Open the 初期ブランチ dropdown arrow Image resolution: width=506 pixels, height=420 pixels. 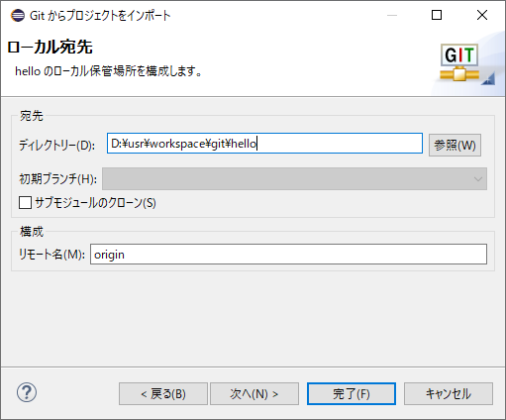(477, 179)
